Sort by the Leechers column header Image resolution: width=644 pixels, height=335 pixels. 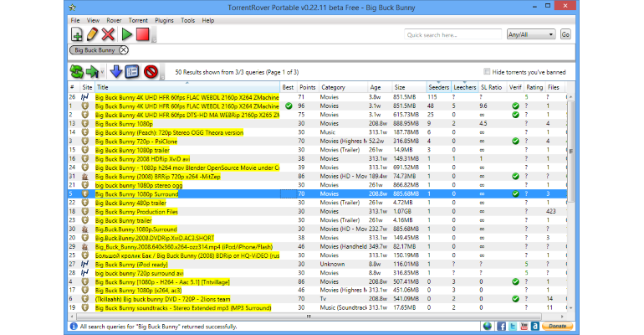tap(464, 87)
